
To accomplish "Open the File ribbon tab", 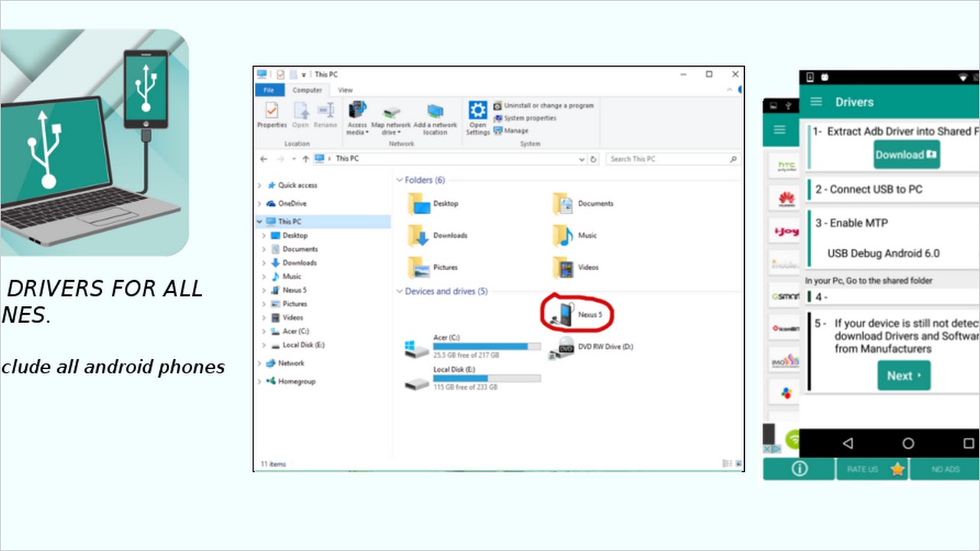I will (x=269, y=90).
